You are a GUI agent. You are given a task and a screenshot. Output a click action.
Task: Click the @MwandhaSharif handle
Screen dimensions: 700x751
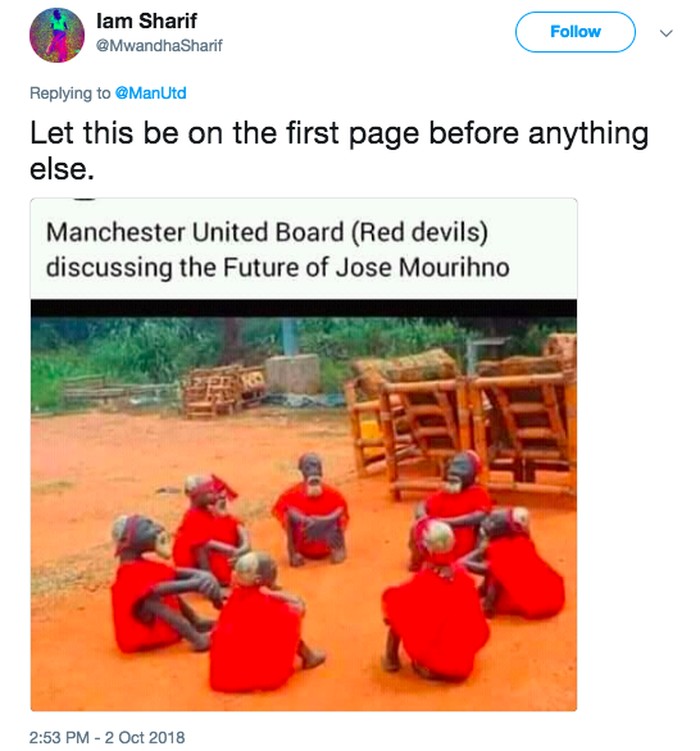[162, 45]
